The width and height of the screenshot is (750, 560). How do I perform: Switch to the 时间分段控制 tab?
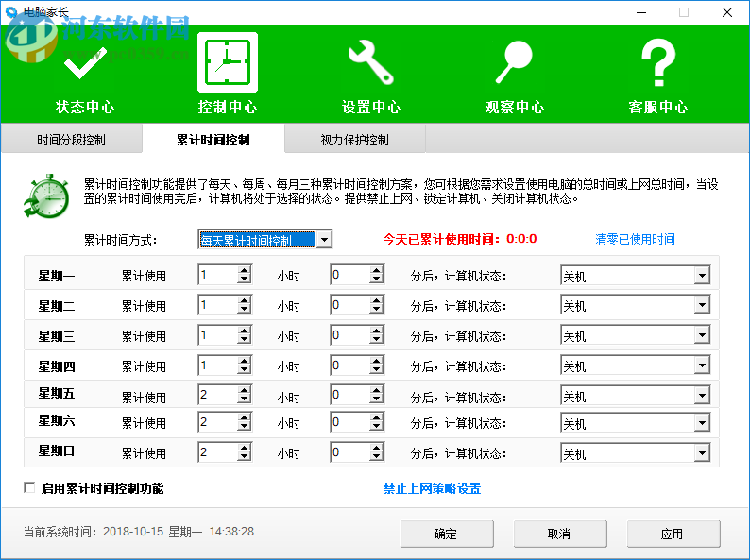point(71,140)
